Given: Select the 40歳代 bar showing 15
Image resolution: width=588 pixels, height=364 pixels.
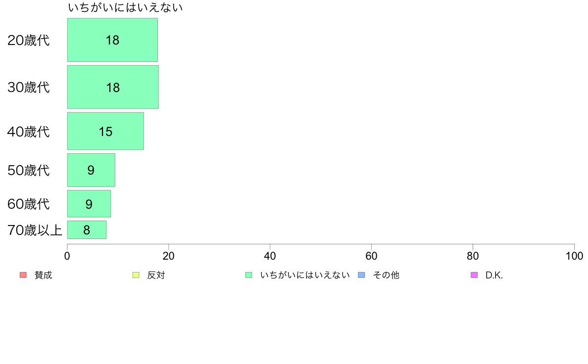Looking at the screenshot, I should (x=105, y=131).
